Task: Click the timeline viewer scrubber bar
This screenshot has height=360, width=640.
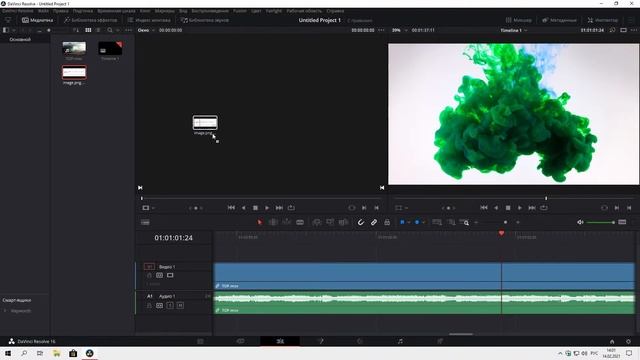Action: (x=514, y=198)
